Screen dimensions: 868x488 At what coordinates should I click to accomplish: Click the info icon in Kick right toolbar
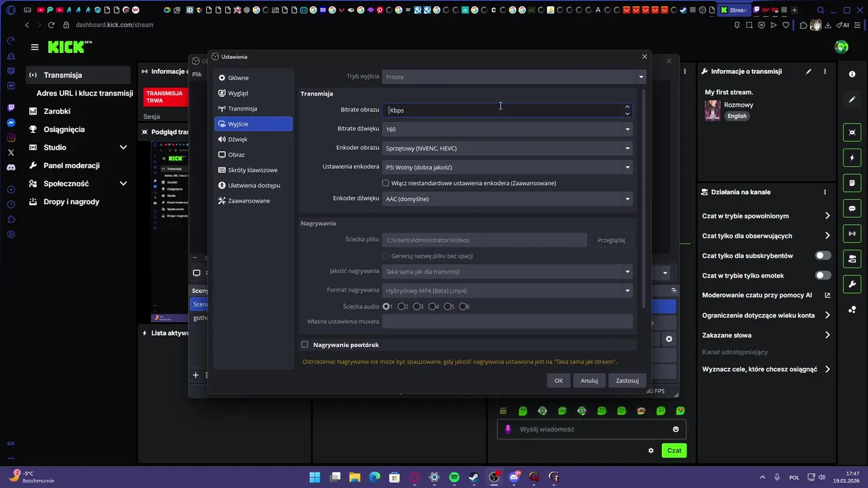pyautogui.click(x=852, y=74)
